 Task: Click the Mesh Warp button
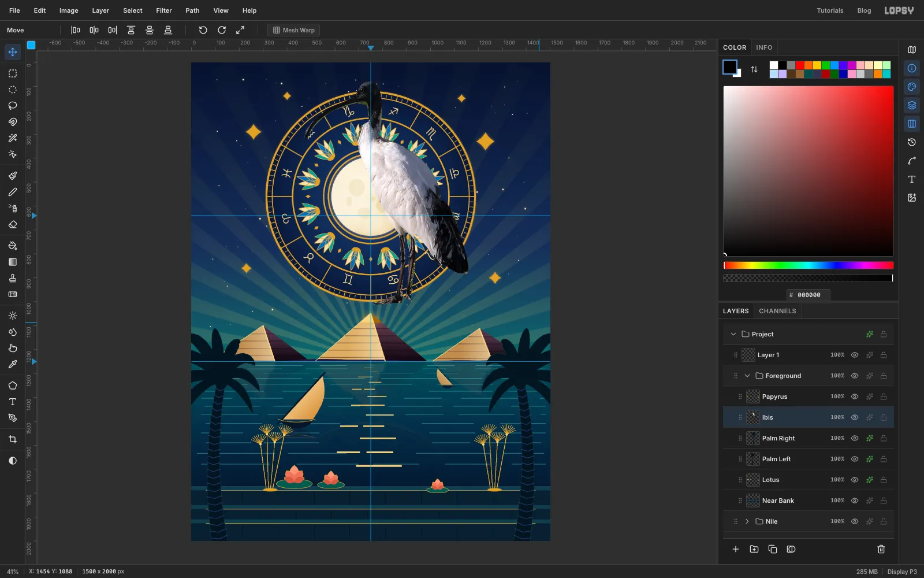[294, 30]
